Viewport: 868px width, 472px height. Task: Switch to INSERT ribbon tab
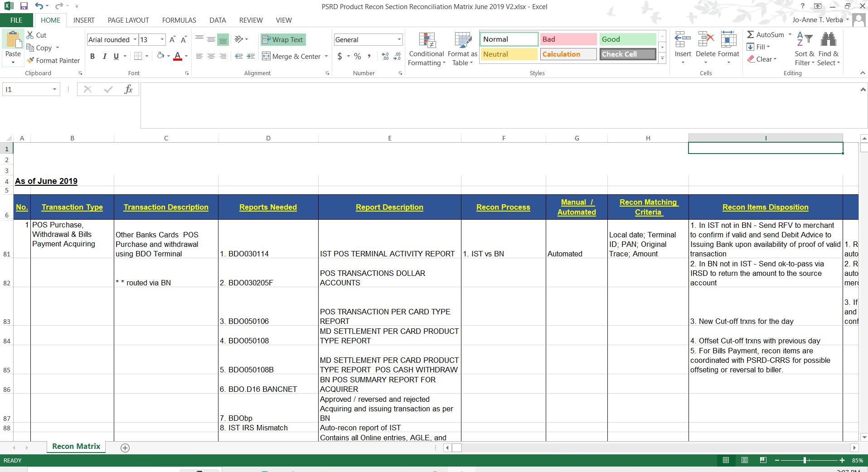pyautogui.click(x=84, y=20)
